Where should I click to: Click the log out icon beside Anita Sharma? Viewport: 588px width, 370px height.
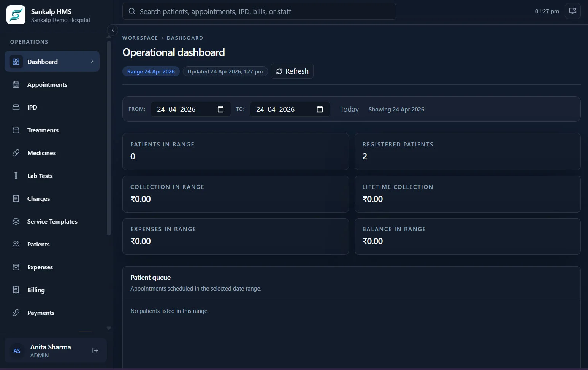click(x=95, y=351)
